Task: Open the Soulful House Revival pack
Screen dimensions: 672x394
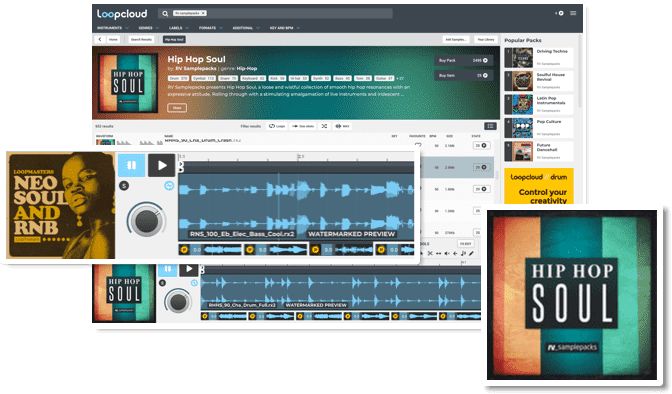Action: [x=539, y=81]
